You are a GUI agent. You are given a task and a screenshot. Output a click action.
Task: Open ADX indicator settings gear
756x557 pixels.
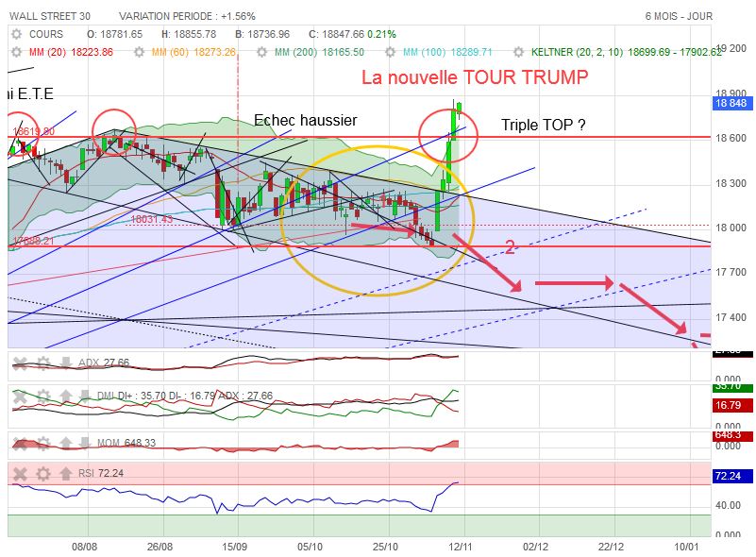(x=42, y=363)
